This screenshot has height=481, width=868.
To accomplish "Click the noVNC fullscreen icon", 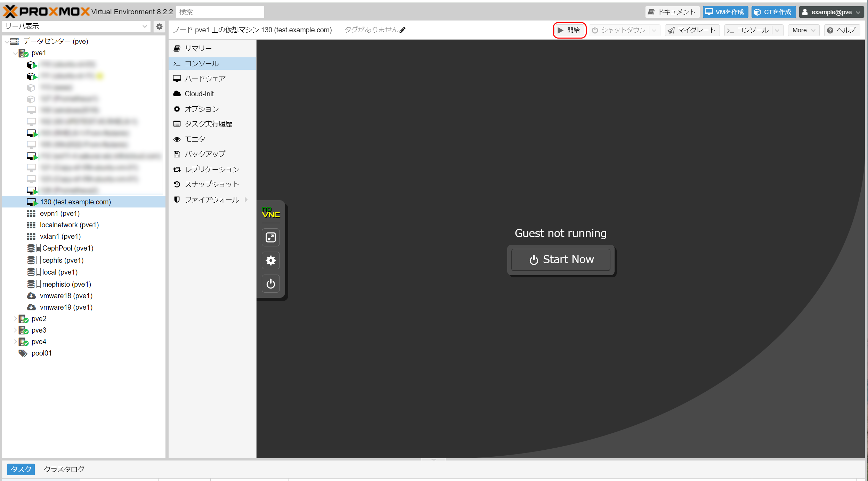I will click(270, 237).
